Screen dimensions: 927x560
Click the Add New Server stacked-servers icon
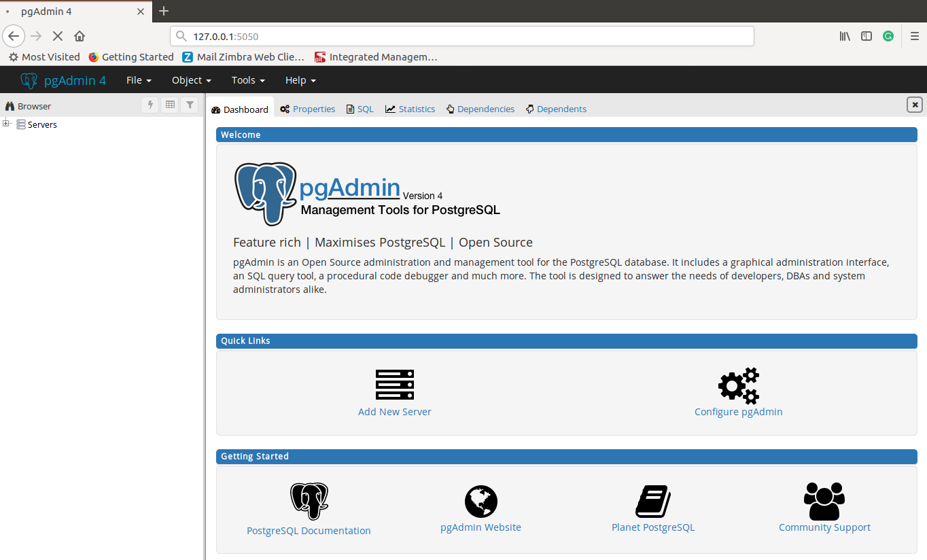click(395, 385)
